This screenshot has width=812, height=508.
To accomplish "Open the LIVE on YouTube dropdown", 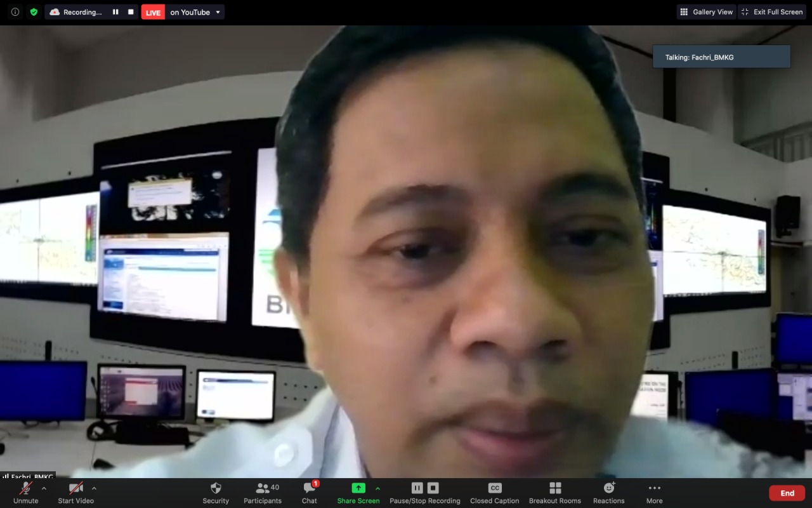I will pos(218,12).
